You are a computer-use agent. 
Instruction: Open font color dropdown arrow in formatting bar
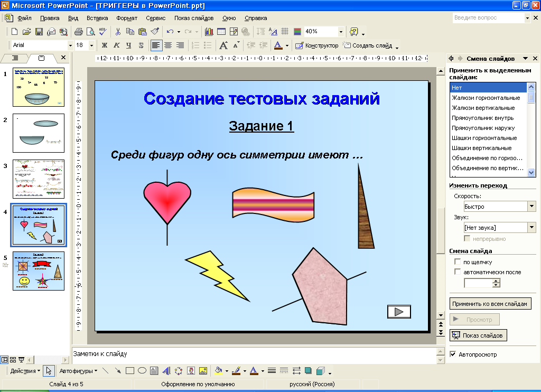pyautogui.click(x=287, y=45)
